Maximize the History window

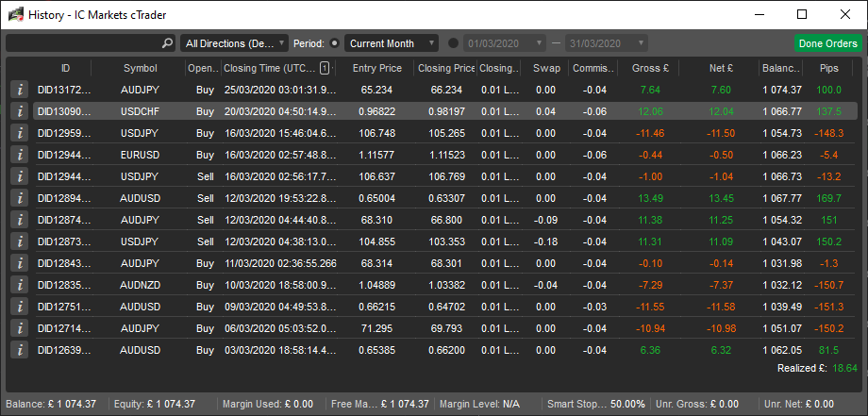pos(802,15)
